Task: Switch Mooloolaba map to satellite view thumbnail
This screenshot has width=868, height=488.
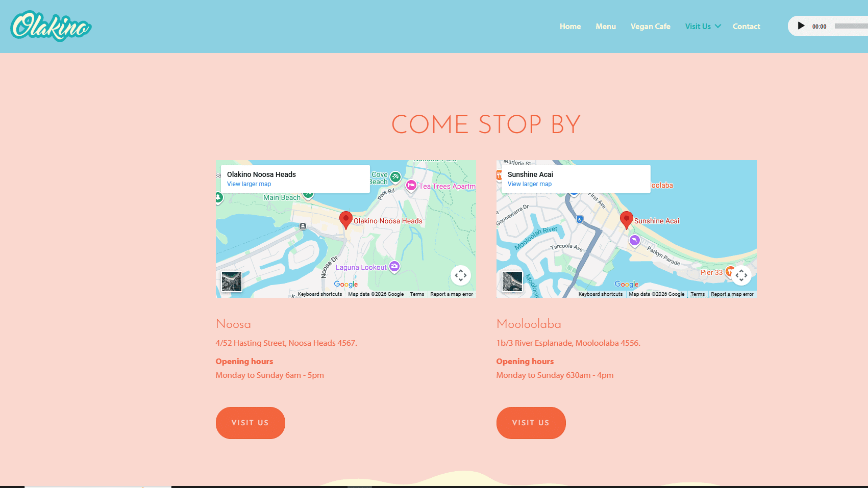Action: [x=512, y=281]
